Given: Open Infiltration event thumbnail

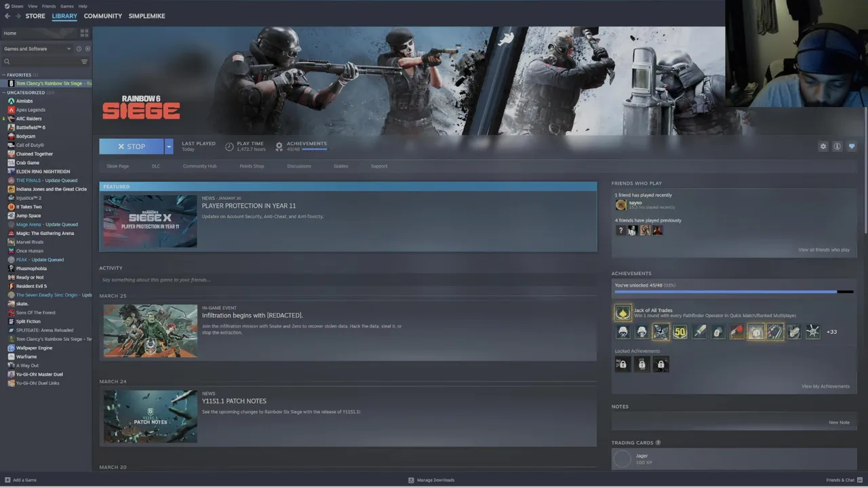Looking at the screenshot, I should (150, 331).
